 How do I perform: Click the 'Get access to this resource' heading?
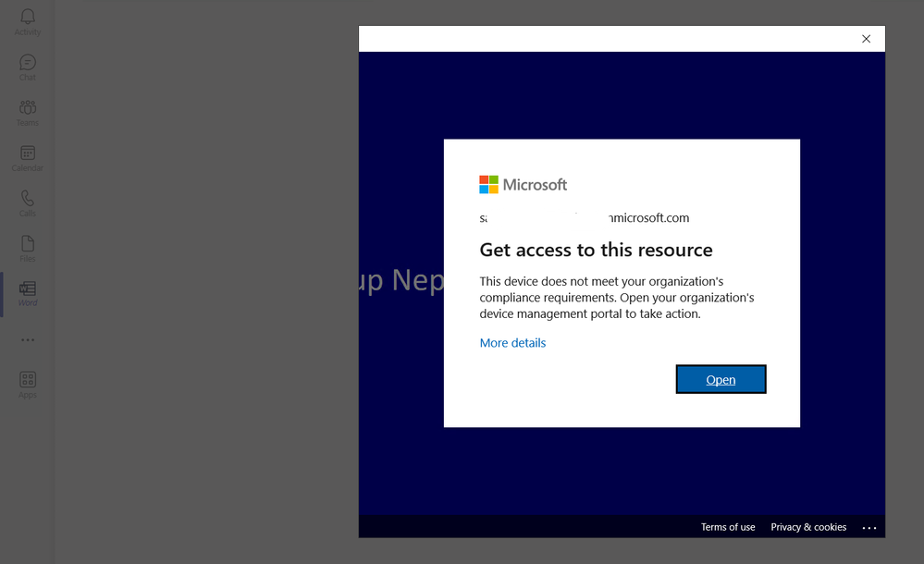(596, 250)
